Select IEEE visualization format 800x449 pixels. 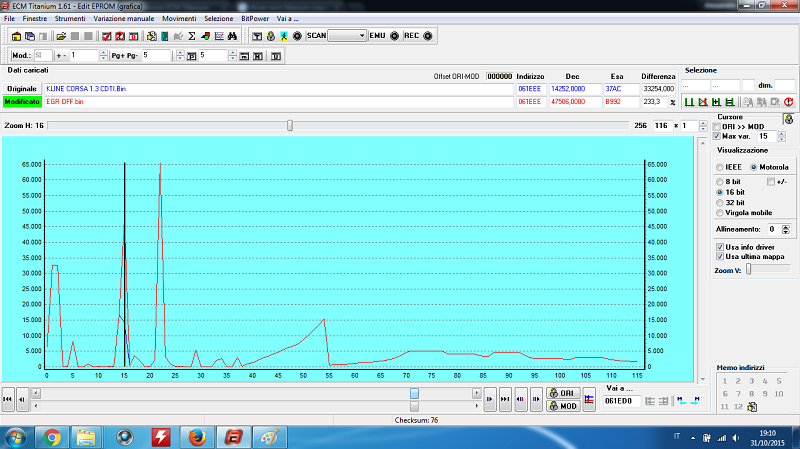coord(720,167)
